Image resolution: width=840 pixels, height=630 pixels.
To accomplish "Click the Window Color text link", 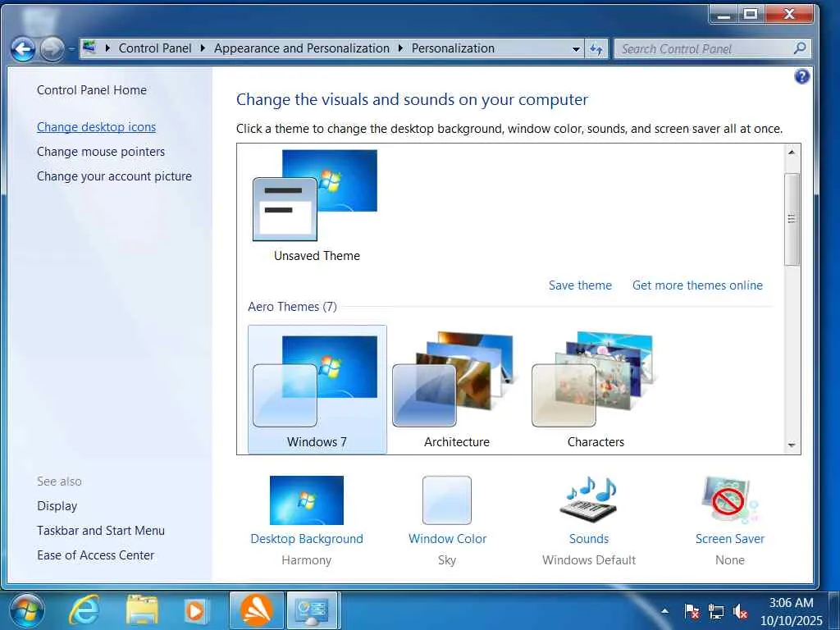I will (x=447, y=539).
